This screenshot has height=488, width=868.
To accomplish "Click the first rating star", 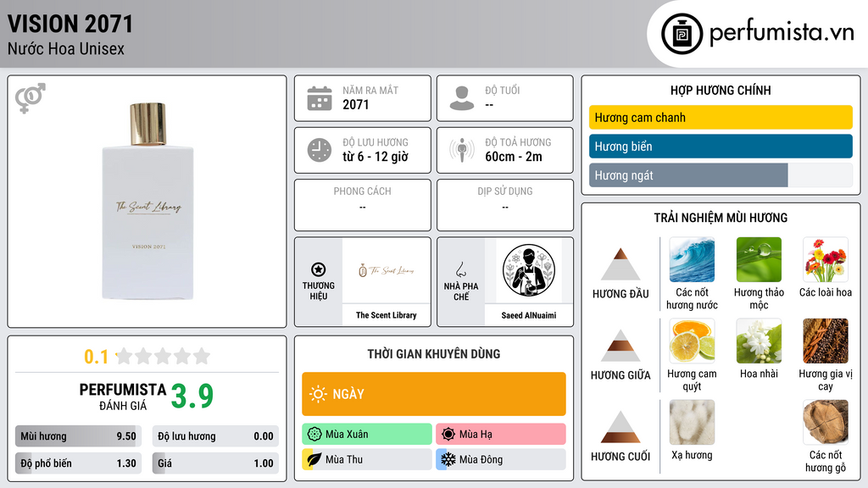I will pos(125,356).
